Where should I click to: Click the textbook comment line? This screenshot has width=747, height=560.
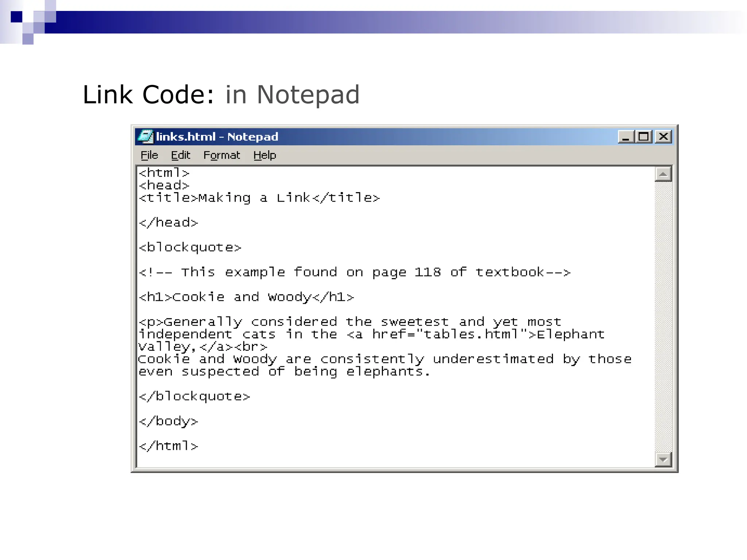(354, 272)
